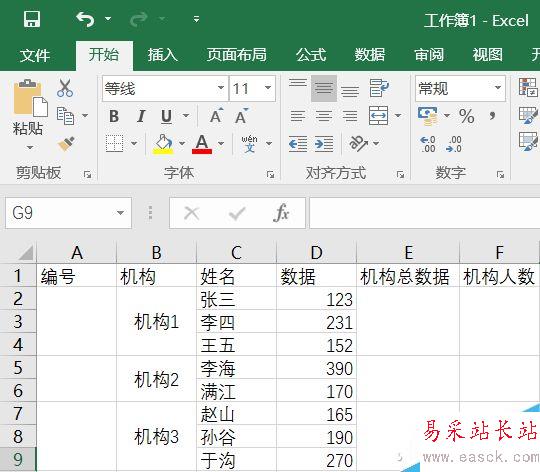This screenshot has height=472, width=540.
Task: Open font color palette arrow
Action: point(221,143)
